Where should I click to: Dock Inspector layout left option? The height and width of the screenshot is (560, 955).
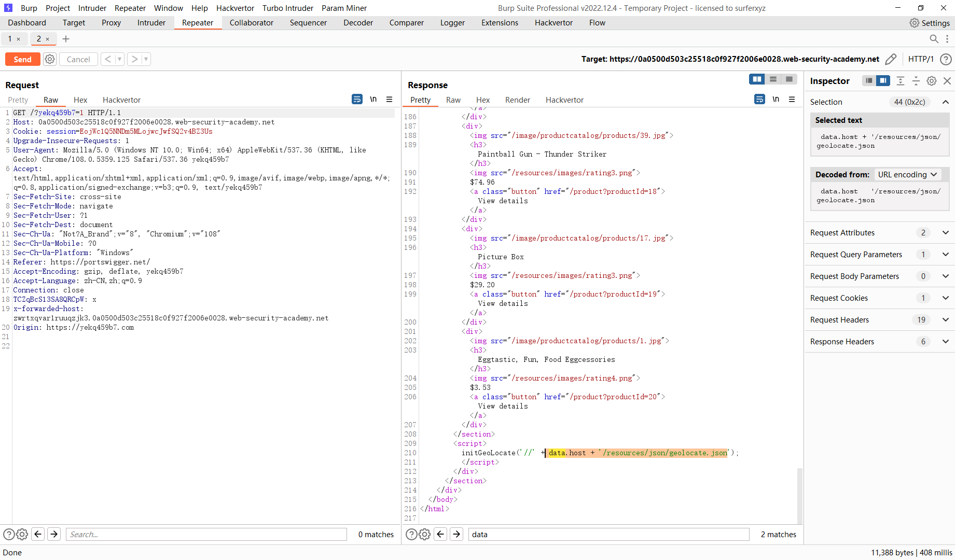coord(869,80)
